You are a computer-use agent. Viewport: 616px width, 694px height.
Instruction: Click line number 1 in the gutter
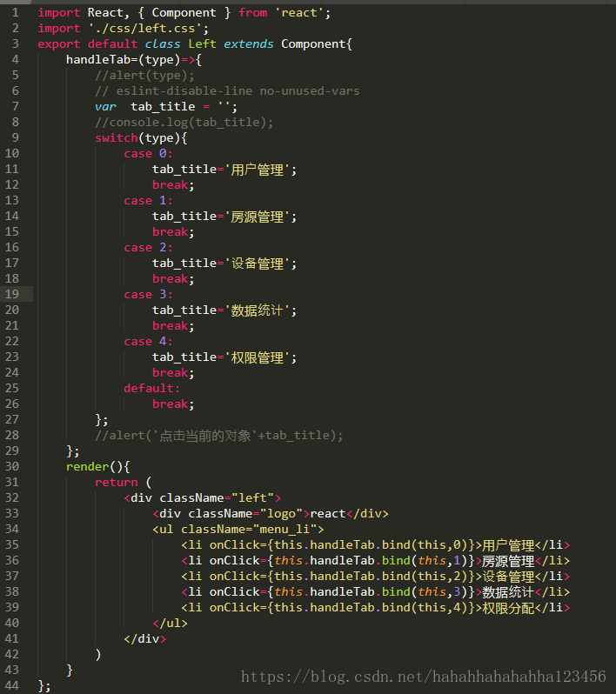click(15, 13)
